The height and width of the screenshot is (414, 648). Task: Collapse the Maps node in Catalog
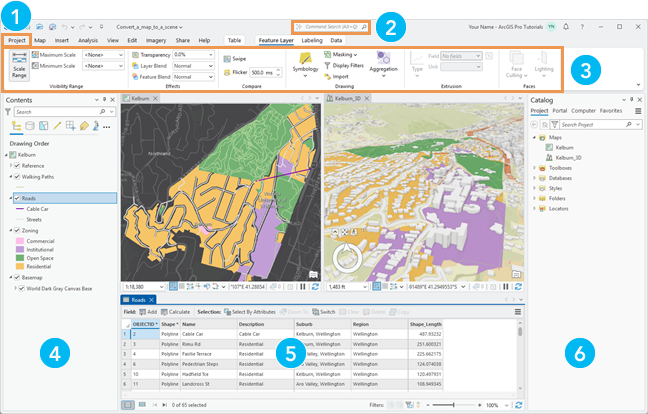(534, 137)
